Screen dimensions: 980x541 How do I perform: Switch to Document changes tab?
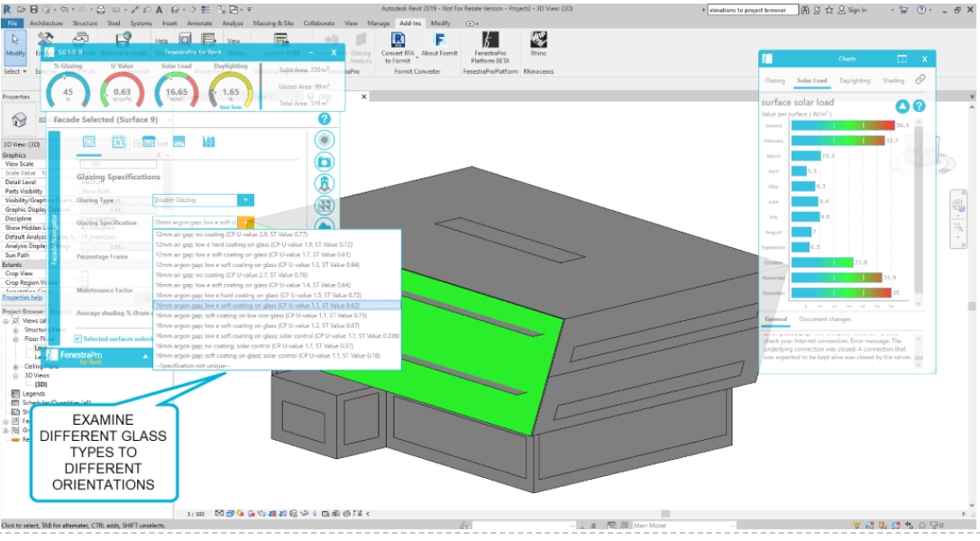point(825,319)
